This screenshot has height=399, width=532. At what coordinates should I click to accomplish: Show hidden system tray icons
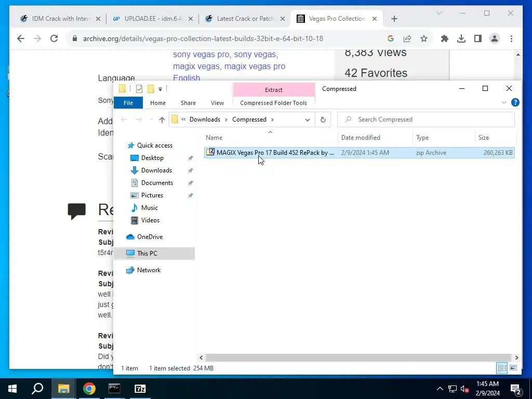point(440,389)
